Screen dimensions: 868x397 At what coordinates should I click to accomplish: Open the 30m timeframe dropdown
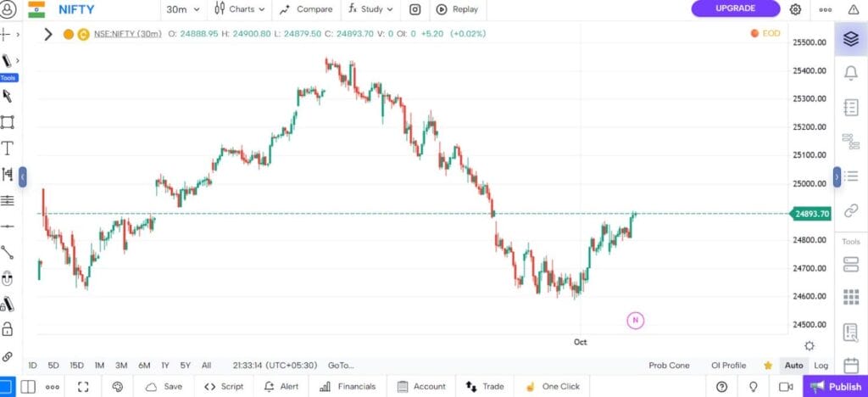pos(183,9)
